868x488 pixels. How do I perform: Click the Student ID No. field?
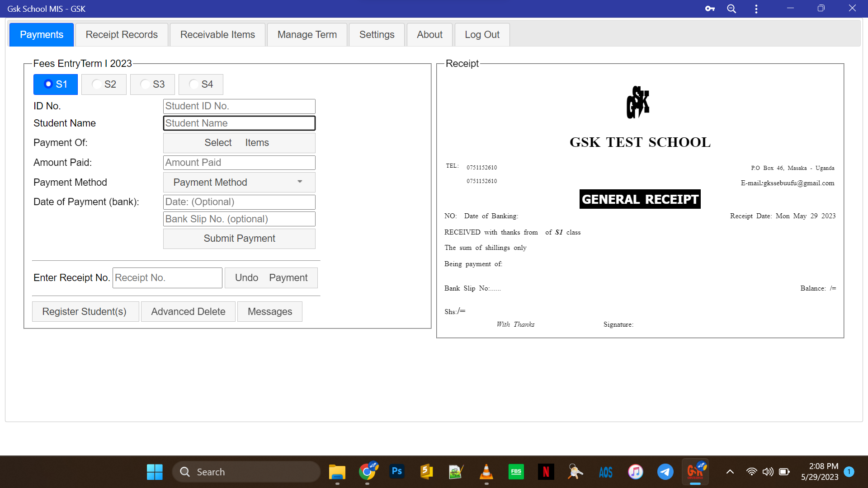[x=239, y=106]
